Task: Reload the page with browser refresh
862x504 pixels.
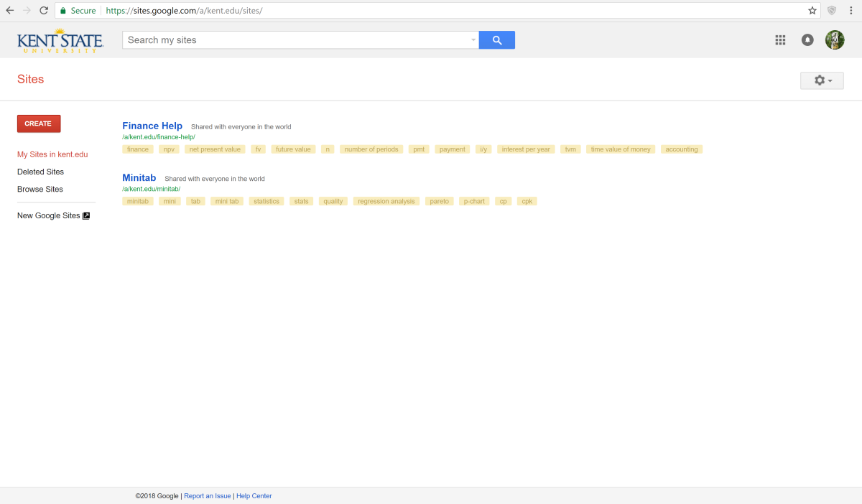Action: pyautogui.click(x=44, y=11)
